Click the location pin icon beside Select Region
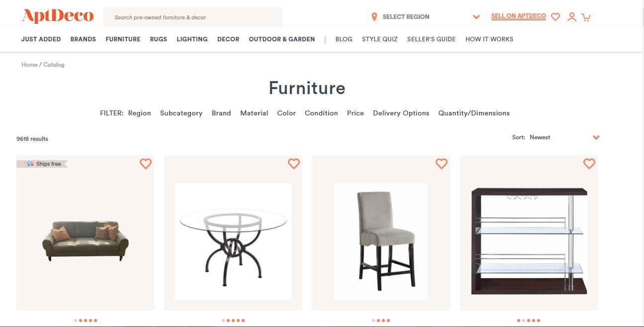 374,17
